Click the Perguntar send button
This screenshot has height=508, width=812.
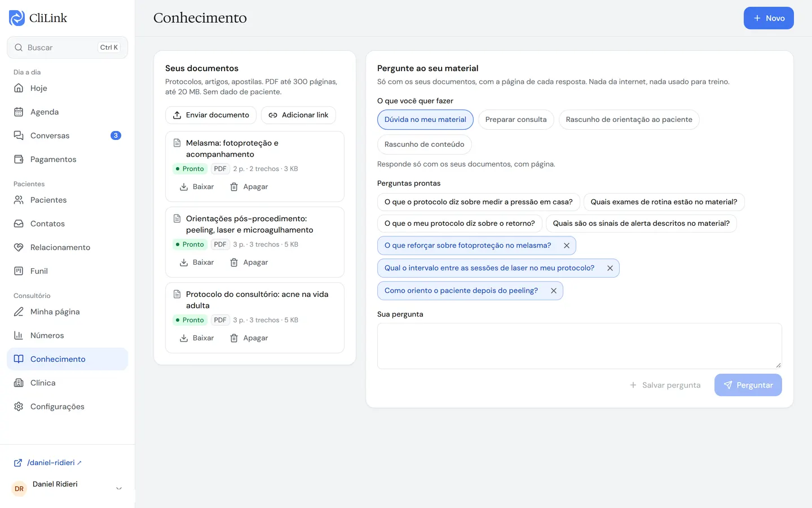click(x=748, y=385)
